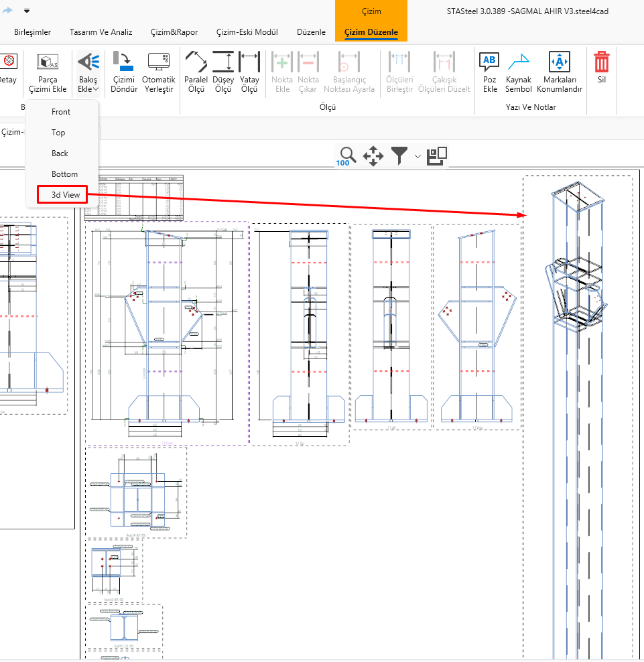644x662 pixels.
Task: Click the red Sil trash icon
Action: tap(602, 62)
